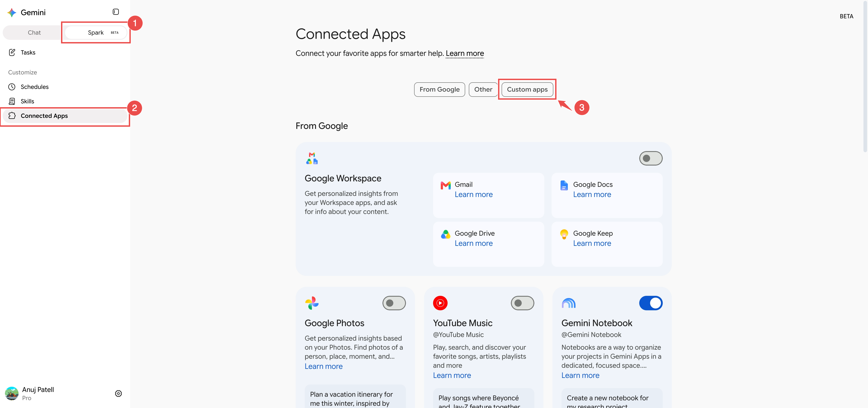
Task: Enable the Google Photos toggle
Action: [x=394, y=303]
